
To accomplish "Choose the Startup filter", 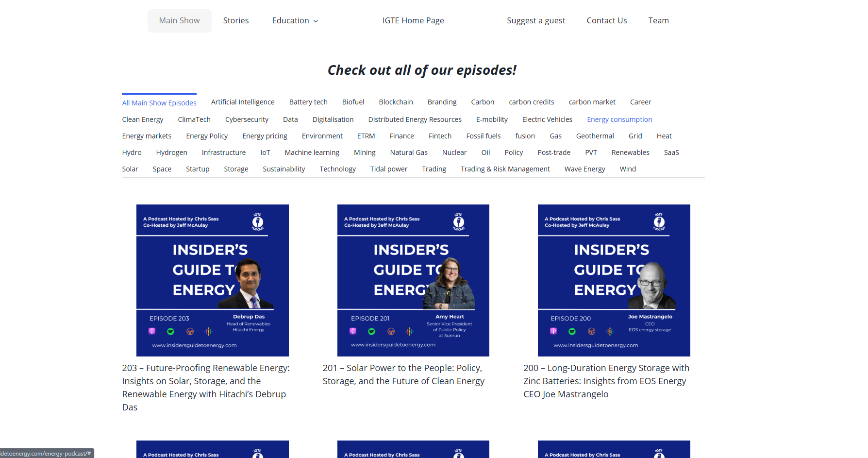I will pyautogui.click(x=198, y=169).
